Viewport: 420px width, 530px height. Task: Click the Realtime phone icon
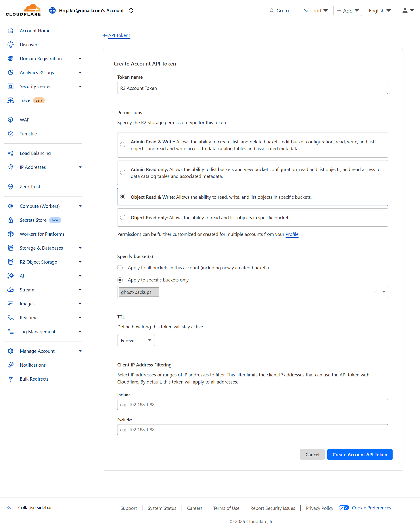[x=11, y=318]
